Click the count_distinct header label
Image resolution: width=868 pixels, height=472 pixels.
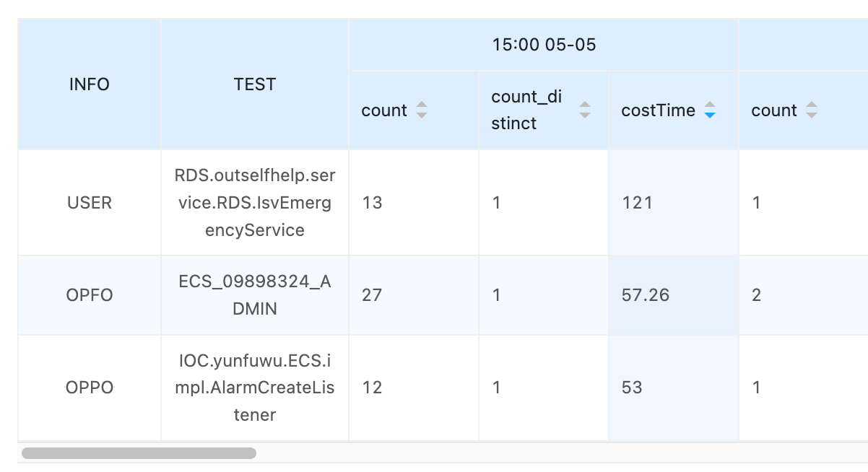click(526, 110)
